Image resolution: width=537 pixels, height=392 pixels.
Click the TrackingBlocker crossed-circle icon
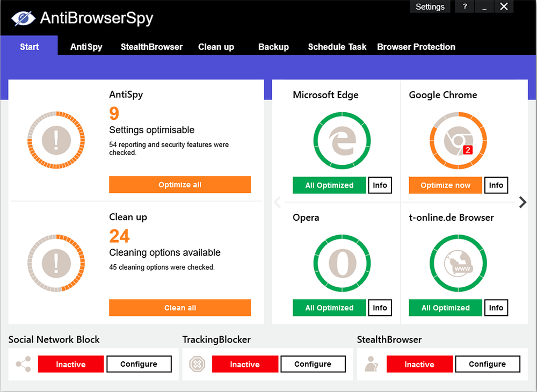(x=197, y=365)
